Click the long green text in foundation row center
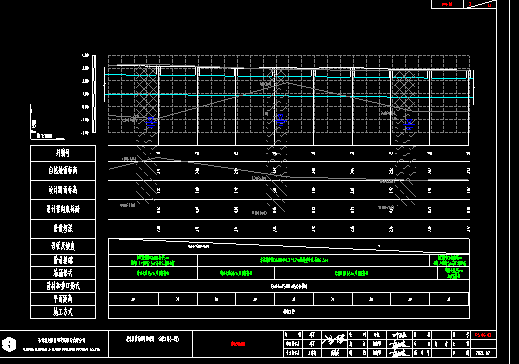The image size is (519, 364). 294,260
